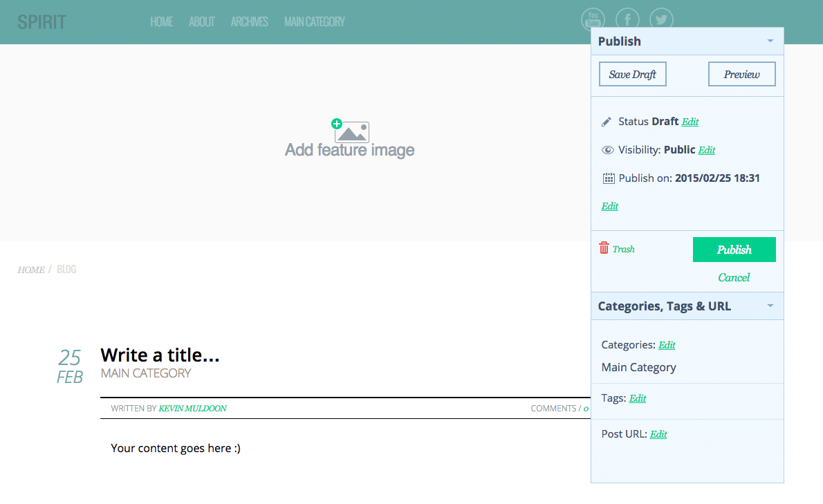Open the Archives menu item

249,22
